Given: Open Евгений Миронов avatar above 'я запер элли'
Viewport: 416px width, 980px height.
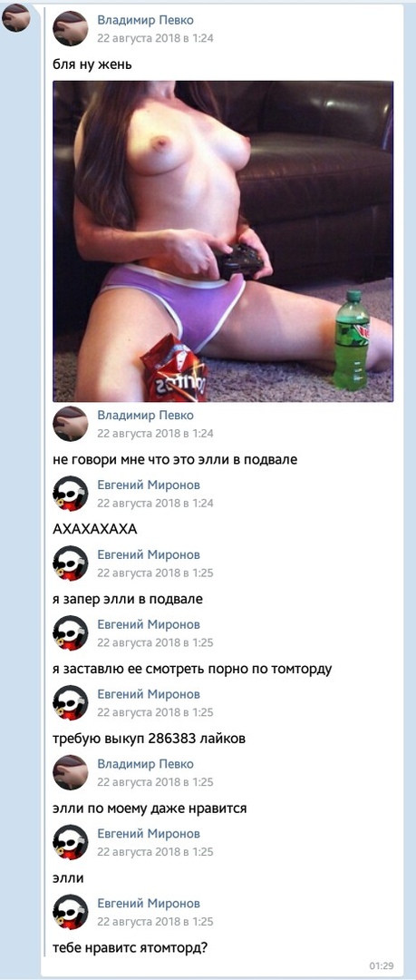Looking at the screenshot, I should (71, 563).
